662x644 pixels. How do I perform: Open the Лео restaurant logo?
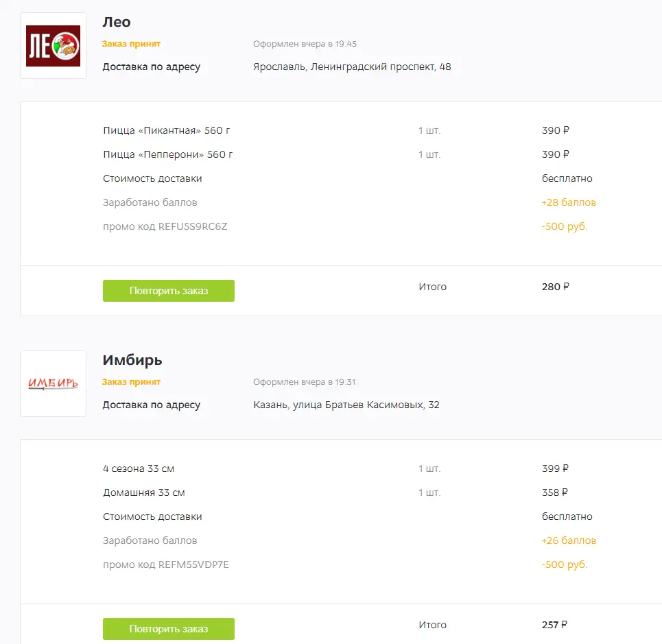[x=54, y=45]
